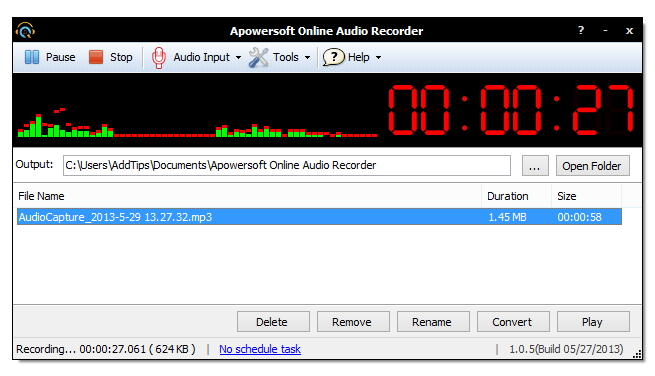The height and width of the screenshot is (376, 655).
Task: Click the red Stop square icon
Action: (96, 57)
